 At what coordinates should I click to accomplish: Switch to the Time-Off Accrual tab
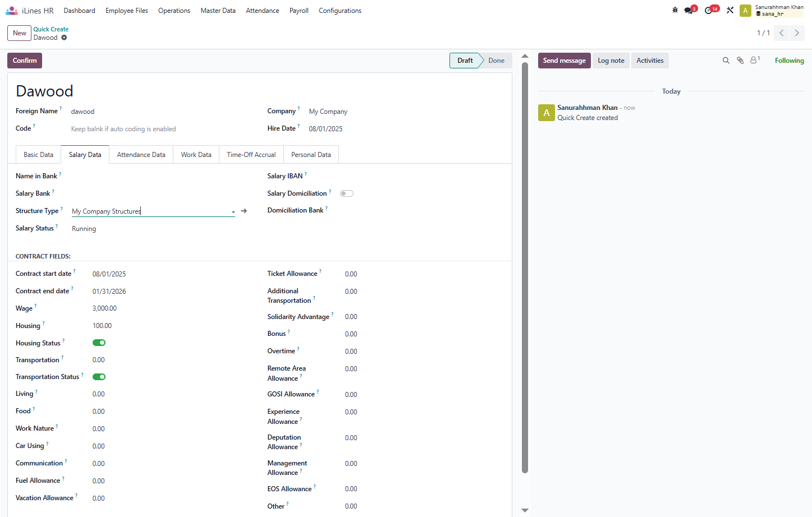pyautogui.click(x=251, y=155)
